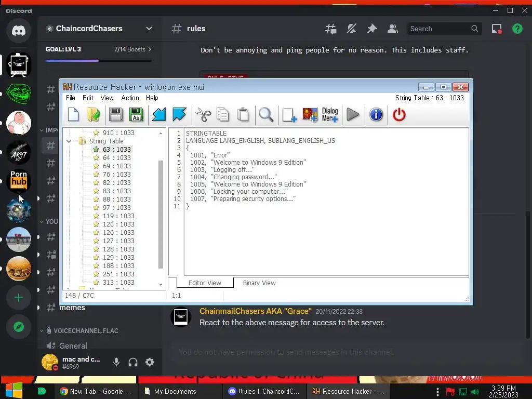The image size is (532, 399).
Task: Click the Add image resource icon
Action: click(x=310, y=115)
